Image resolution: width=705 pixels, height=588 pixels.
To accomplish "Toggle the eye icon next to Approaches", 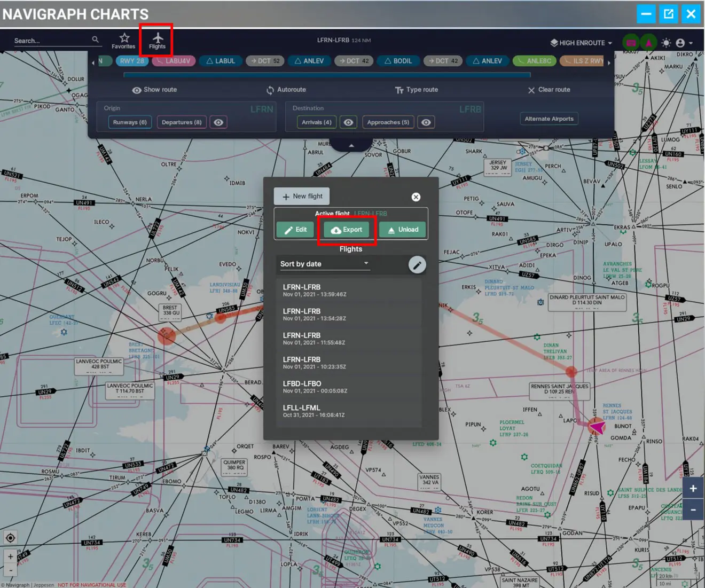I will coord(426,122).
